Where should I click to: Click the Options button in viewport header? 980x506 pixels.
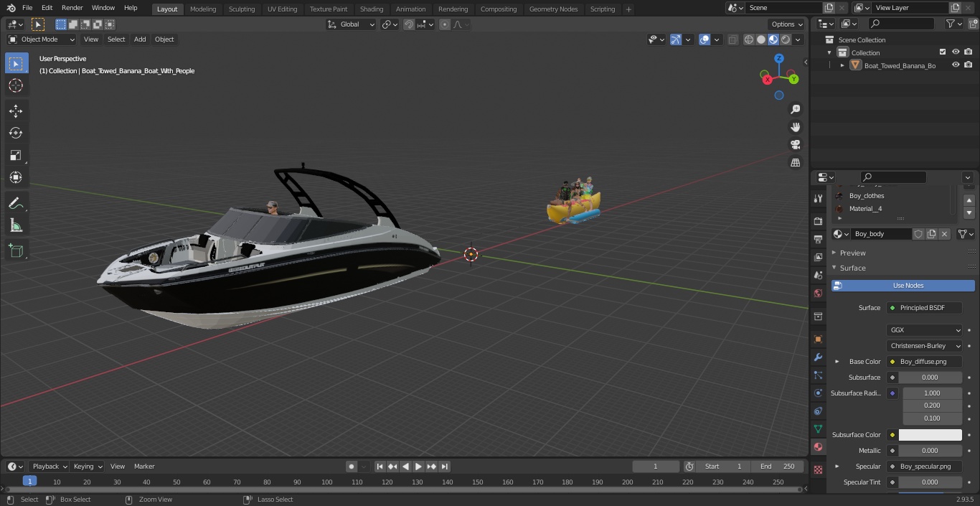click(786, 24)
